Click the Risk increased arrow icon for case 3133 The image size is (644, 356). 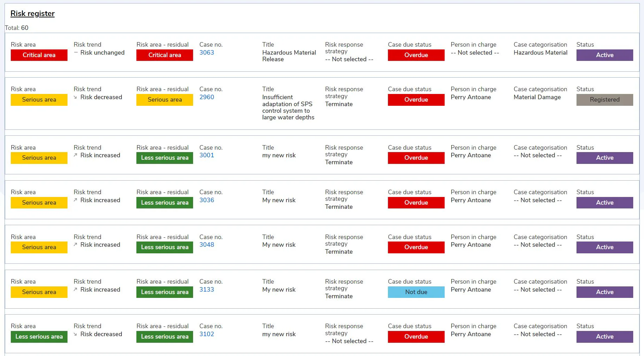tap(75, 290)
